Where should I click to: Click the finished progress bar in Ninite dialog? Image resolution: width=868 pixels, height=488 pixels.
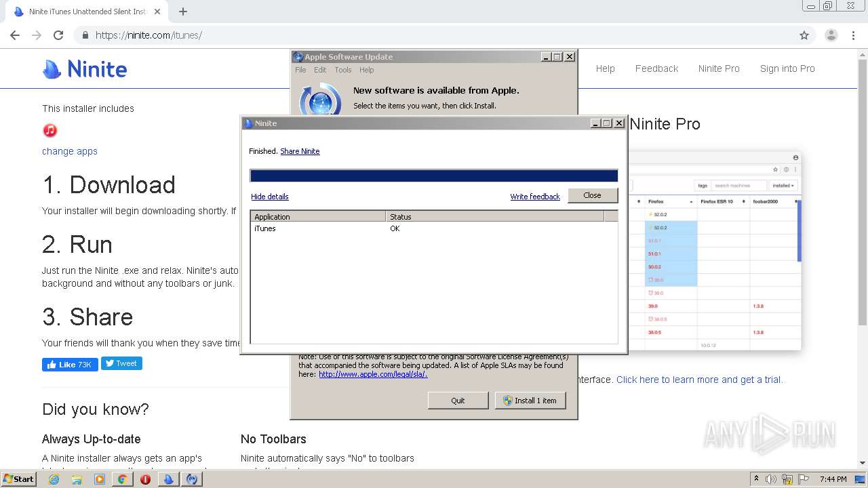[434, 176]
